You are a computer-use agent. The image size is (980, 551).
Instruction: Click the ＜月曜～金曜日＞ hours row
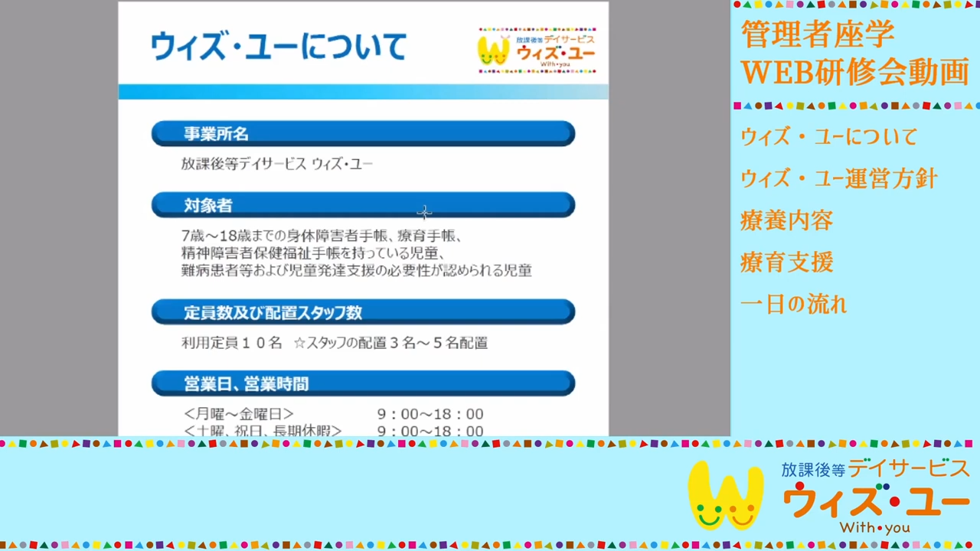tap(334, 414)
